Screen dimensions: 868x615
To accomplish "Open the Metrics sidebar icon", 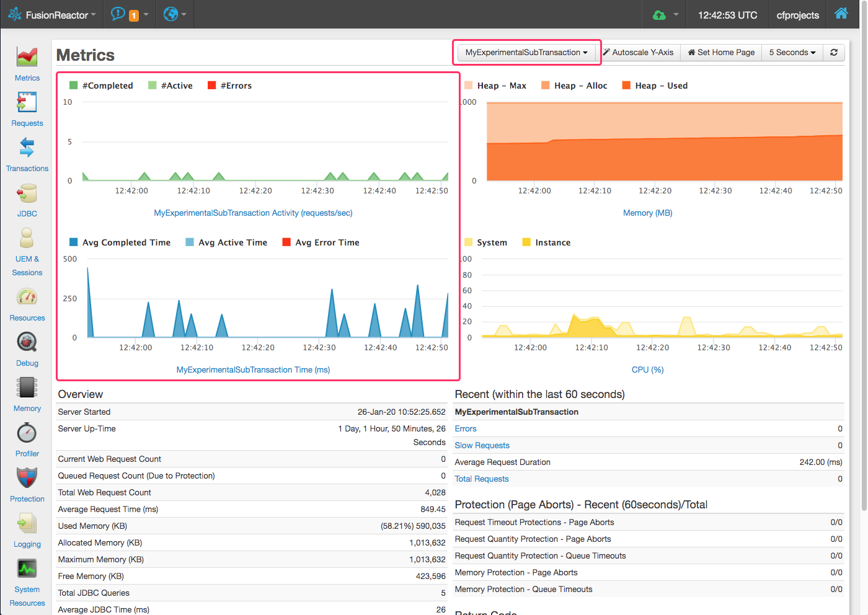I will pyautogui.click(x=27, y=57).
